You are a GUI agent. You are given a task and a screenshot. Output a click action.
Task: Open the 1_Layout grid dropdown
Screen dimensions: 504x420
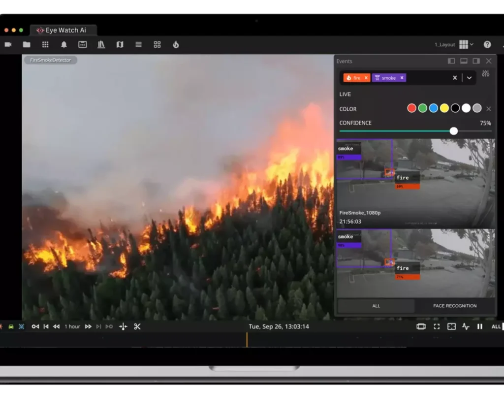(466, 44)
